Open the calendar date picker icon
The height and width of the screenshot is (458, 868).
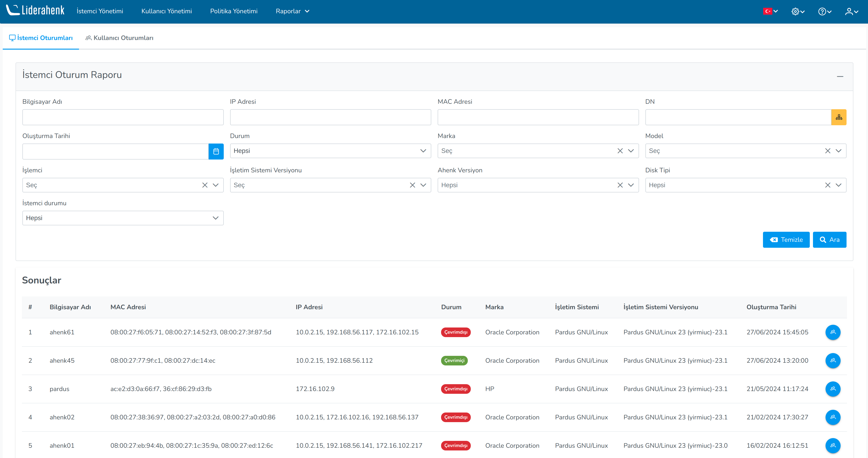click(216, 152)
